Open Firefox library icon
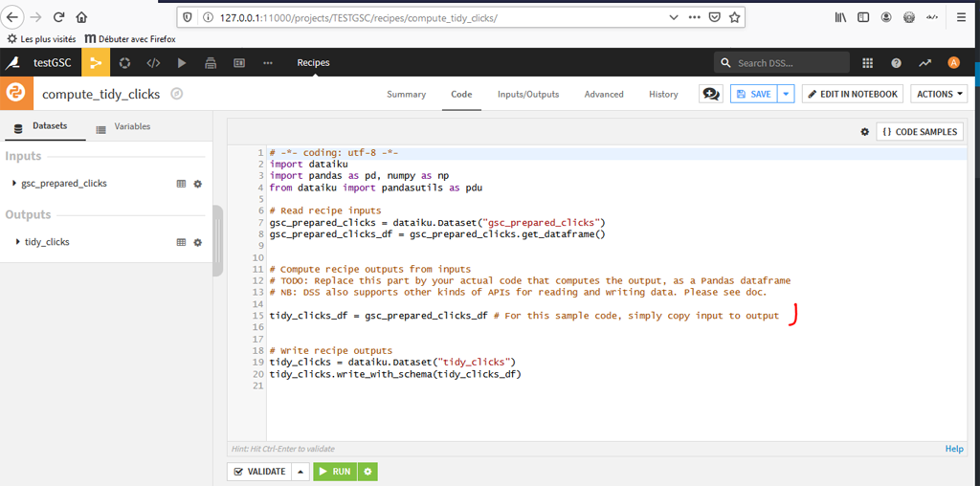Viewport: 980px width, 486px height. tap(840, 17)
